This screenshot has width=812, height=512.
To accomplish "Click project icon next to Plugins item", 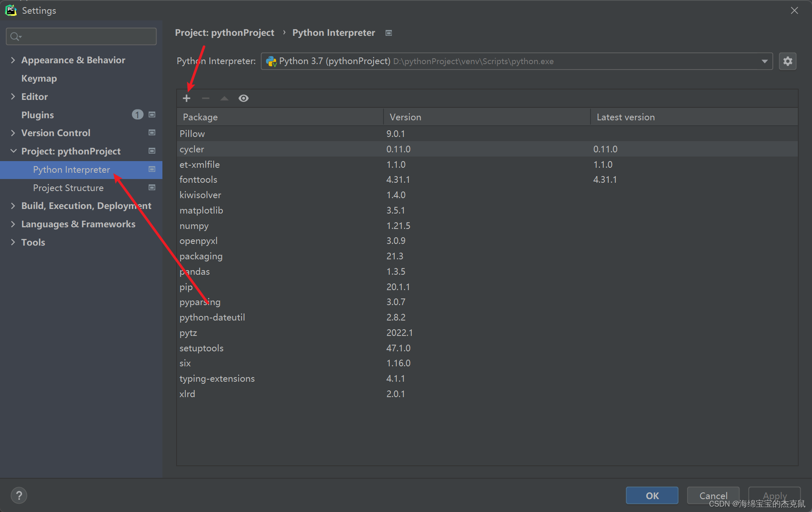I will pyautogui.click(x=152, y=114).
